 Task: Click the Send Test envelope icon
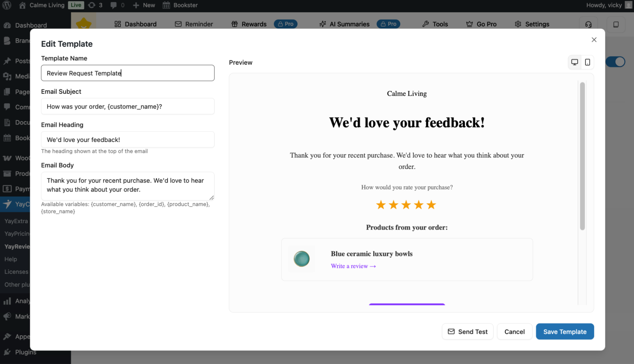point(451,331)
